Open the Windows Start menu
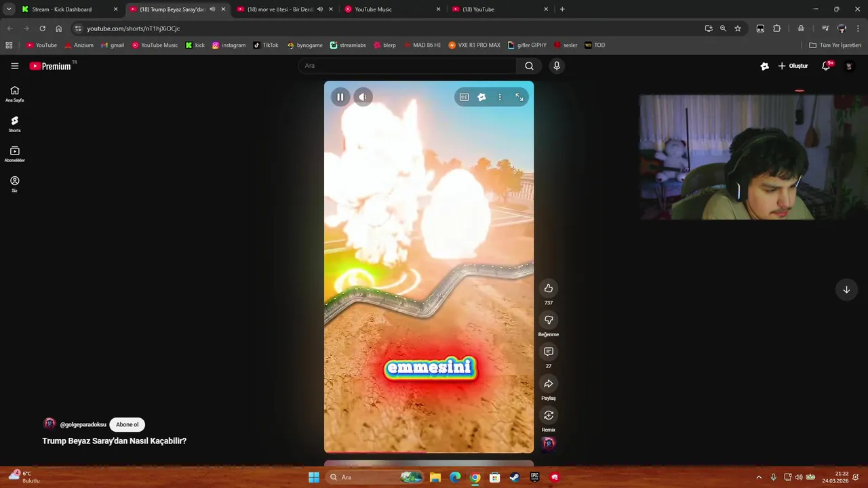This screenshot has width=868, height=488. coord(314,477)
